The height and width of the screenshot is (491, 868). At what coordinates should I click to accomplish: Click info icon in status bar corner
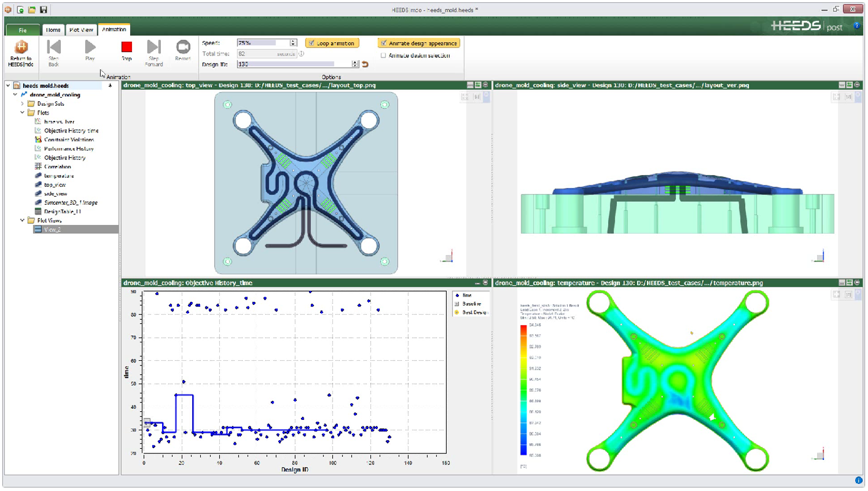[859, 481]
